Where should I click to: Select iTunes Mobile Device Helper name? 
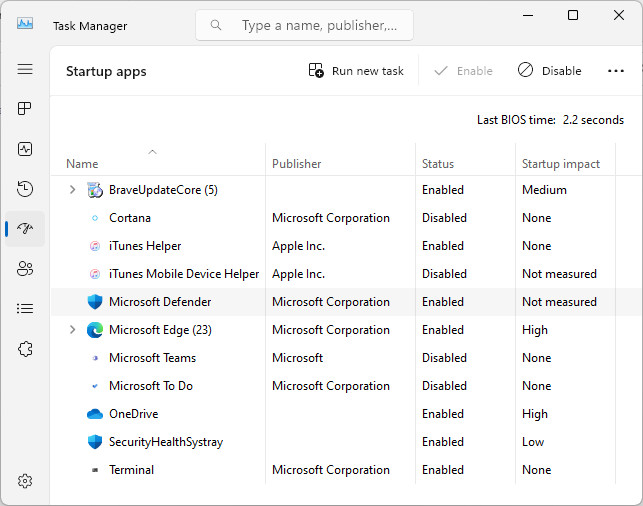pyautogui.click(x=184, y=274)
